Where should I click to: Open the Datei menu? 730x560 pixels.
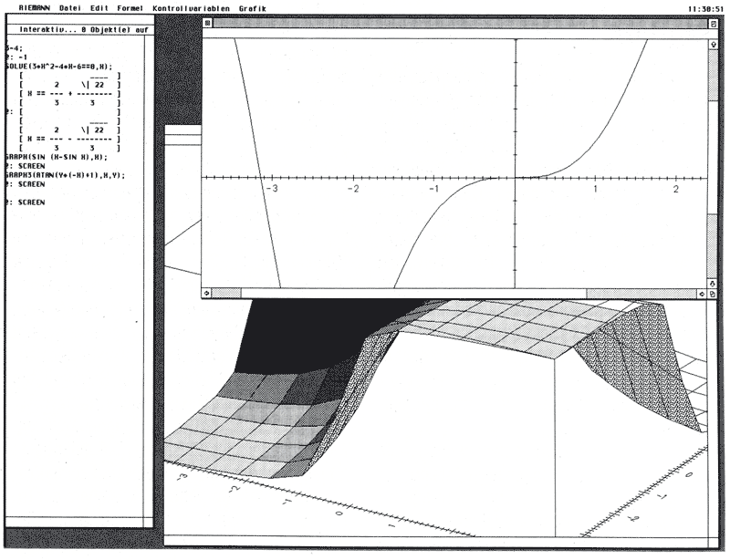point(71,7)
